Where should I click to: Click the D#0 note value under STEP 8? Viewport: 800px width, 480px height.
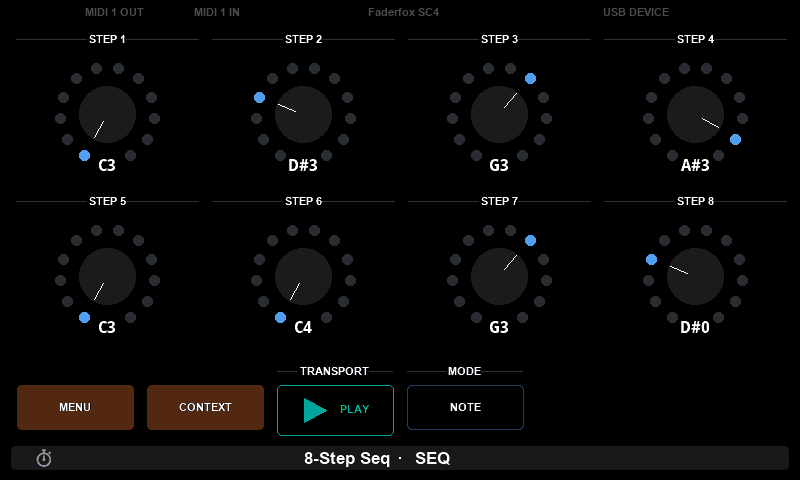tap(695, 327)
